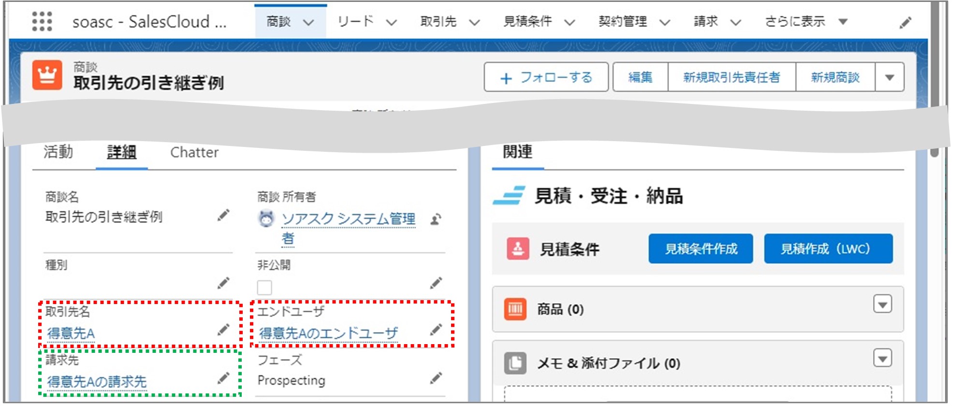Open the 見積条件 nav tab dropdown chevron
Image resolution: width=980 pixels, height=406 pixels.
point(570,22)
